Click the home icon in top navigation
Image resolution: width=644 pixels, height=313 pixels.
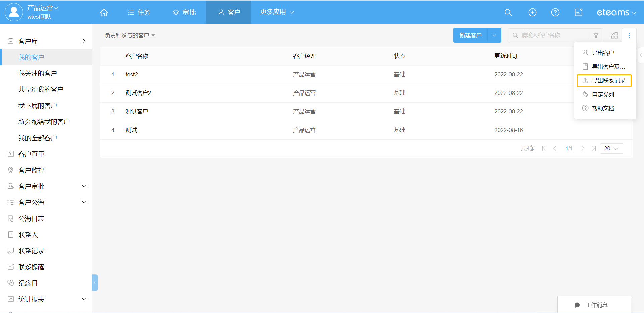[104, 12]
